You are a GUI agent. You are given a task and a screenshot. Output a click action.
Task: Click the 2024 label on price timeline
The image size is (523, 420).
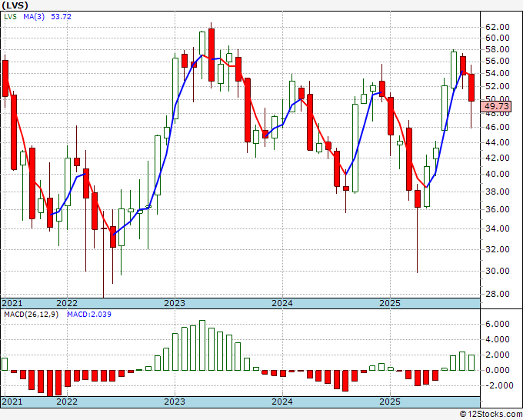(x=282, y=303)
